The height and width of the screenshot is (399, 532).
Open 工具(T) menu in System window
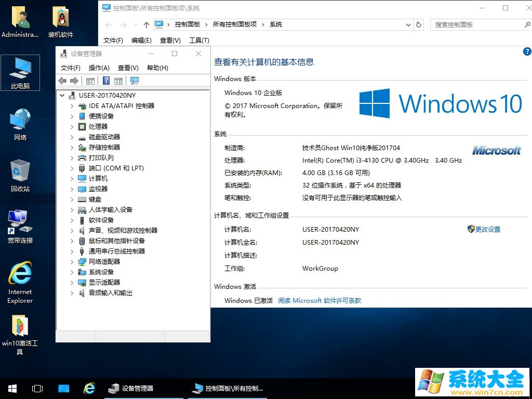[199, 40]
